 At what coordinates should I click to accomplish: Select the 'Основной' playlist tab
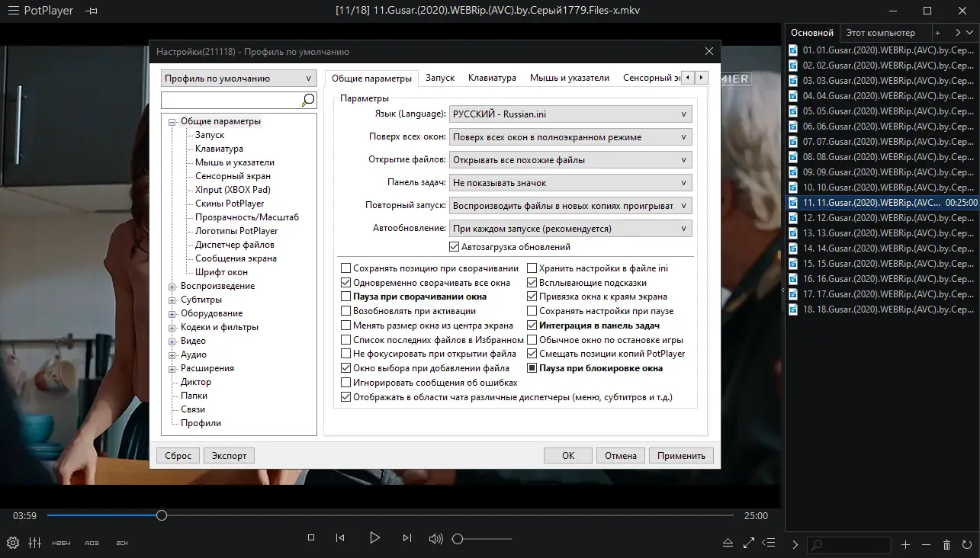pyautogui.click(x=812, y=33)
